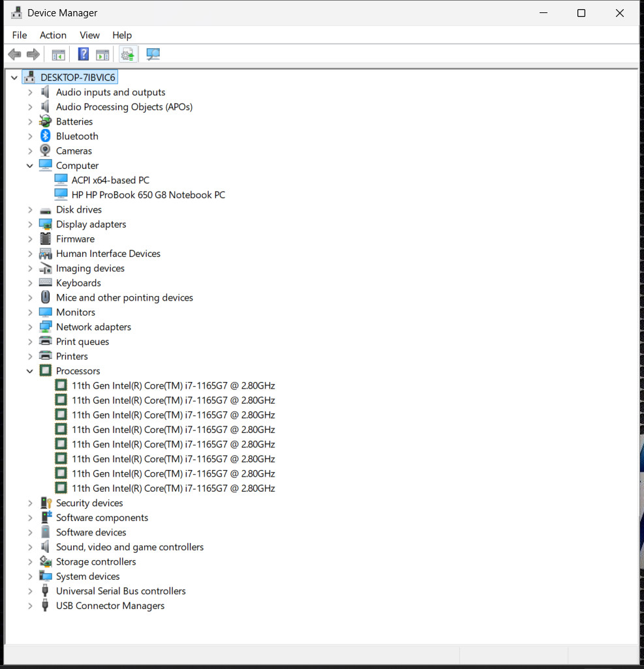Click the Forward arrow toolbar icon
The width and height of the screenshot is (644, 669).
[33, 54]
